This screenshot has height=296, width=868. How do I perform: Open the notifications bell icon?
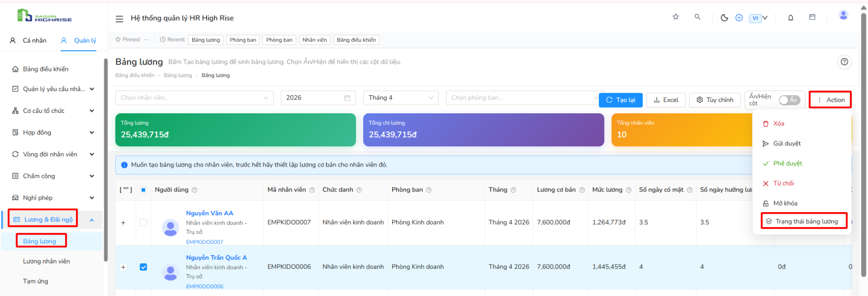tap(791, 18)
